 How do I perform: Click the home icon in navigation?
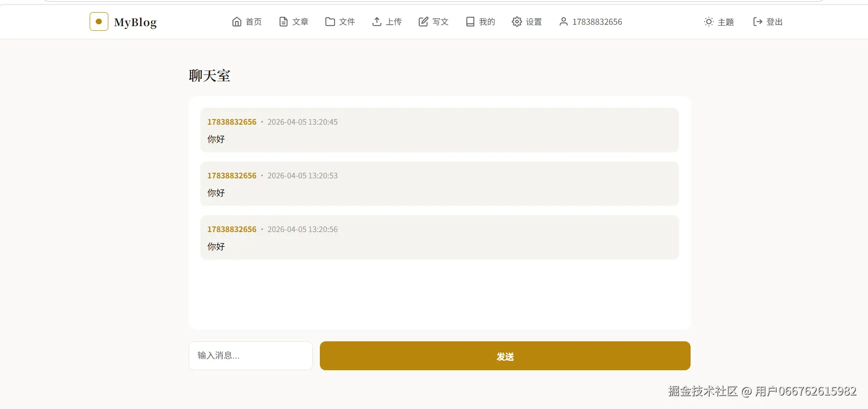coord(237,21)
